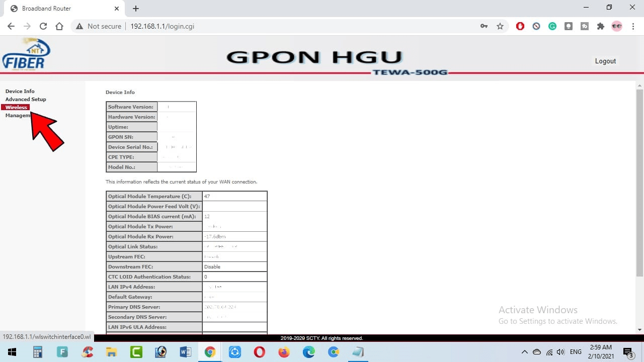Click the Not secure warning icon
644x362 pixels.
(x=79, y=26)
